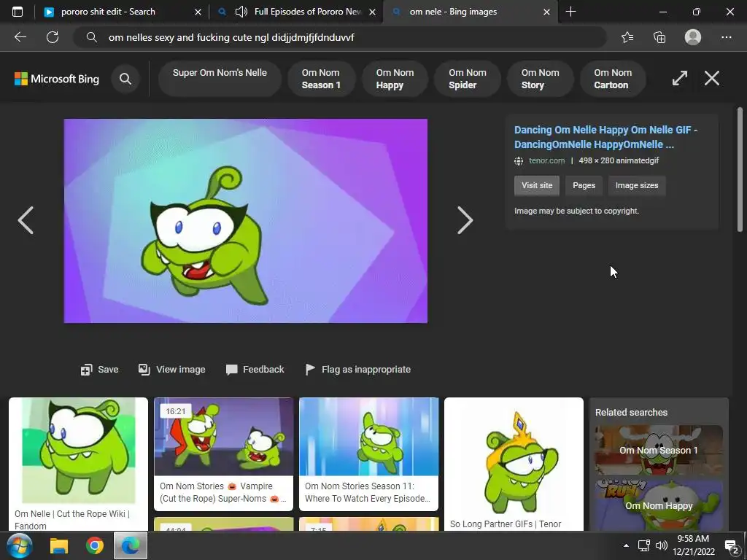The image size is (747, 560).
Task: Expand image viewer to full view
Action: click(680, 78)
